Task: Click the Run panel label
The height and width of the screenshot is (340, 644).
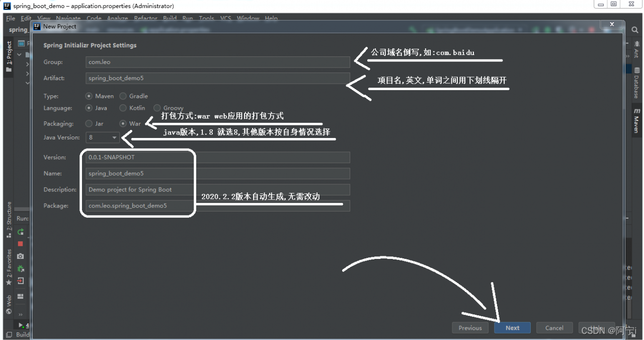Action: click(23, 219)
